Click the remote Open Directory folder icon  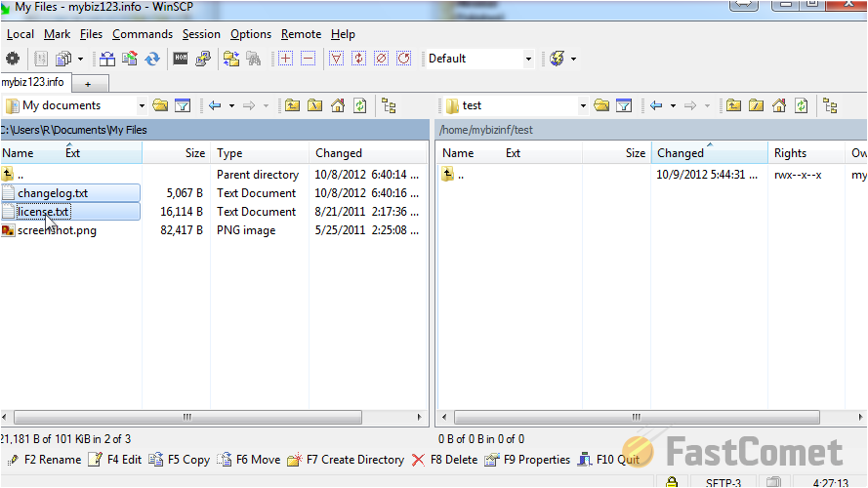601,105
